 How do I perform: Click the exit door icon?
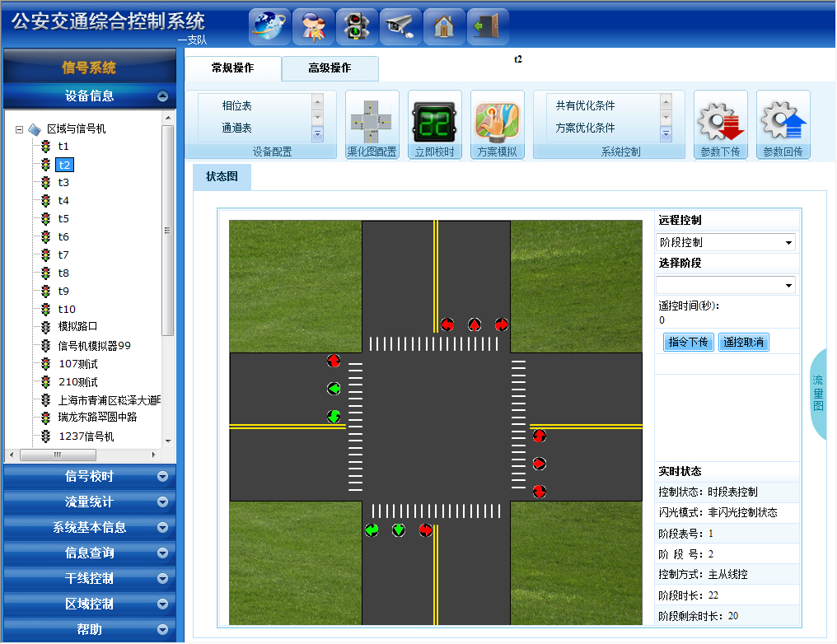[487, 26]
